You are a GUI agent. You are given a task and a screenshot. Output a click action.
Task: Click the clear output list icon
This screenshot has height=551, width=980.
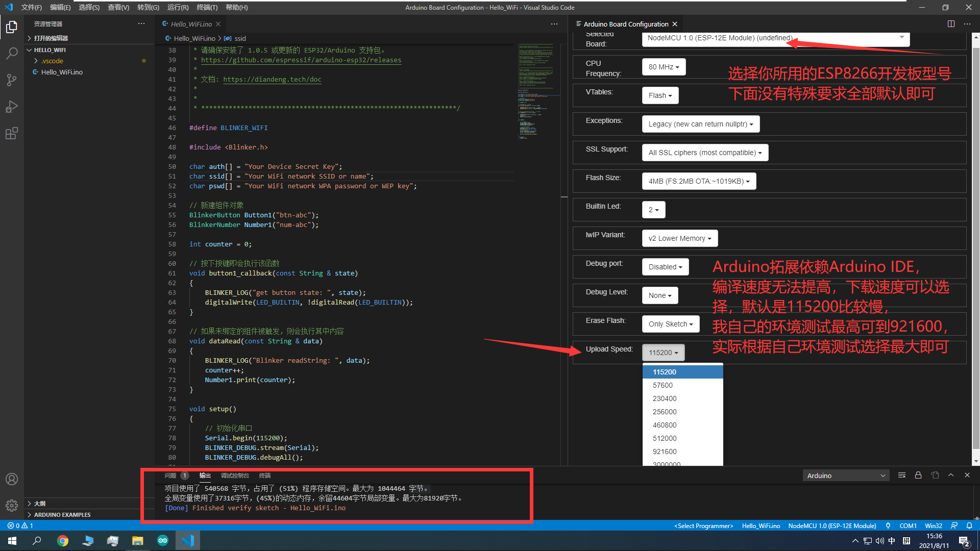click(902, 475)
